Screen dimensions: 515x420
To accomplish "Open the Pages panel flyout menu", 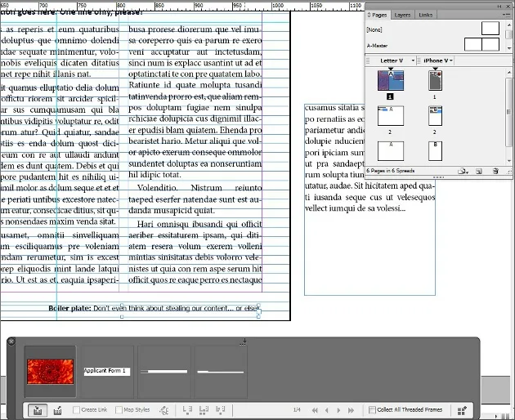I will [505, 15].
